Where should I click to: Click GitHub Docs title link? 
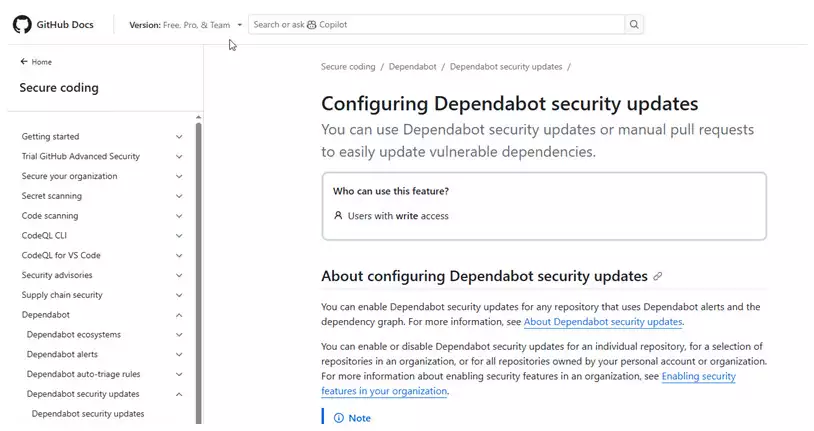pyautogui.click(x=65, y=24)
